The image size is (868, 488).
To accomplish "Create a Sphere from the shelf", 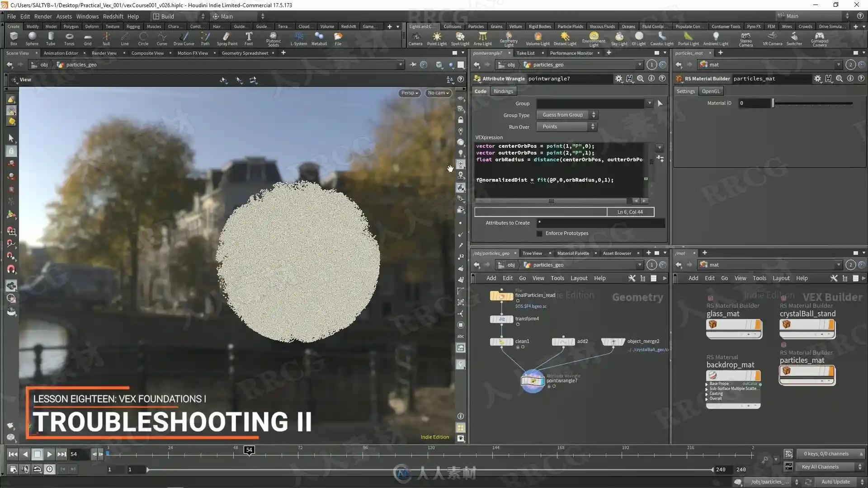I will pos(32,38).
